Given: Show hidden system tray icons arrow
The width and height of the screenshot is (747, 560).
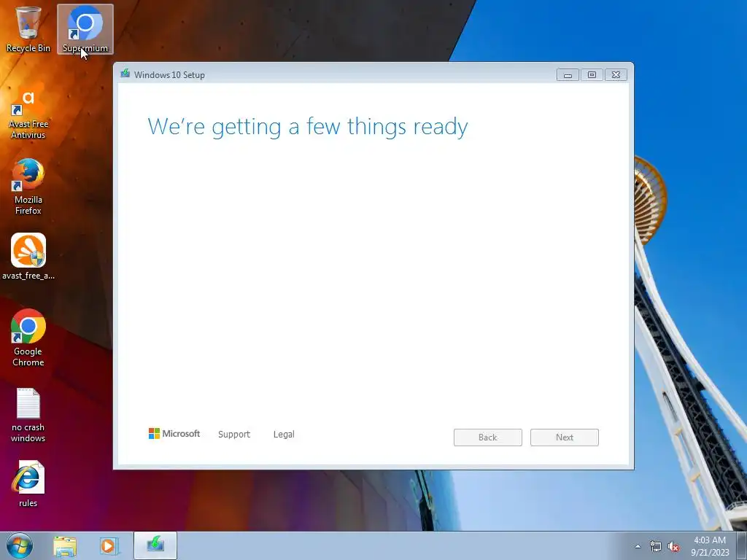Looking at the screenshot, I should point(638,546).
